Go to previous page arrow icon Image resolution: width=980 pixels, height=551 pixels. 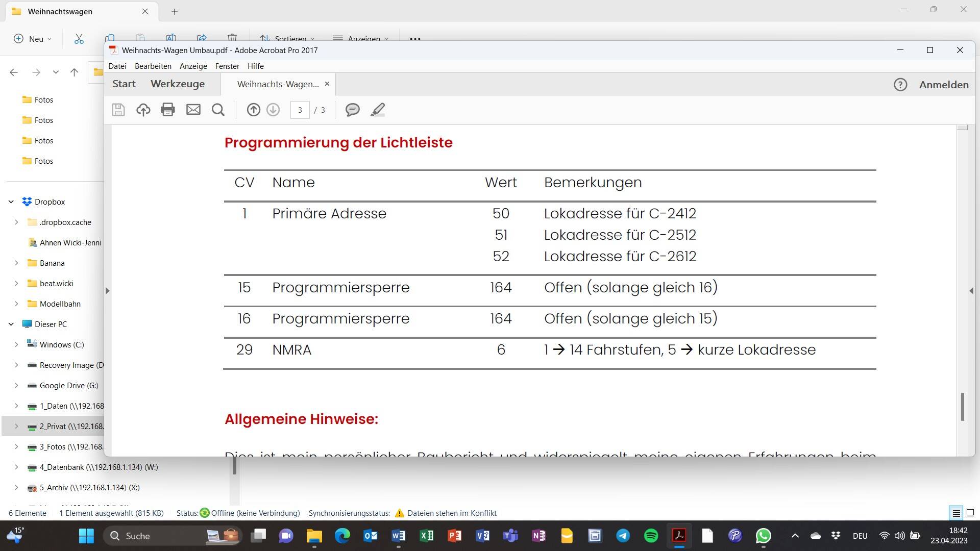pyautogui.click(x=253, y=110)
